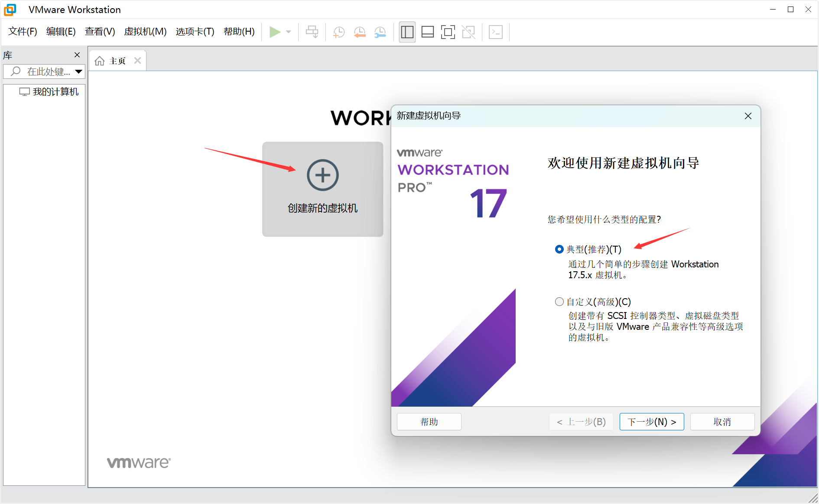
Task: Open the 文件(F) menu
Action: (x=23, y=32)
